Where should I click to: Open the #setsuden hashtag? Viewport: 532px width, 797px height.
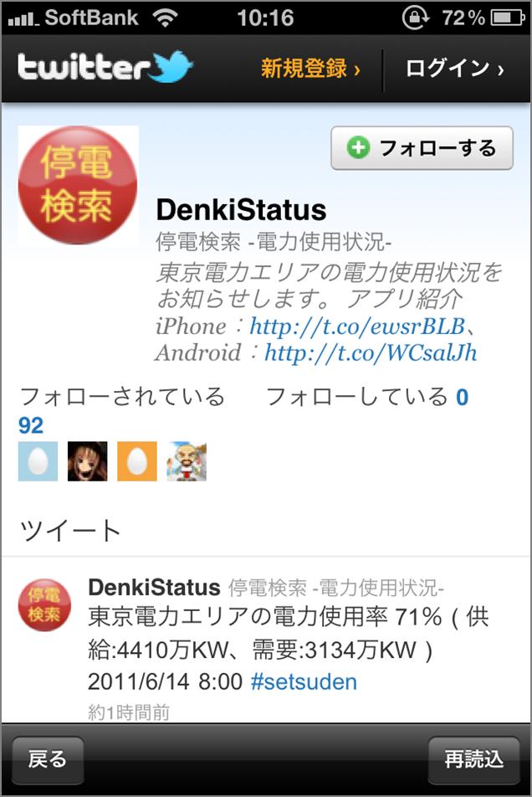(x=304, y=681)
